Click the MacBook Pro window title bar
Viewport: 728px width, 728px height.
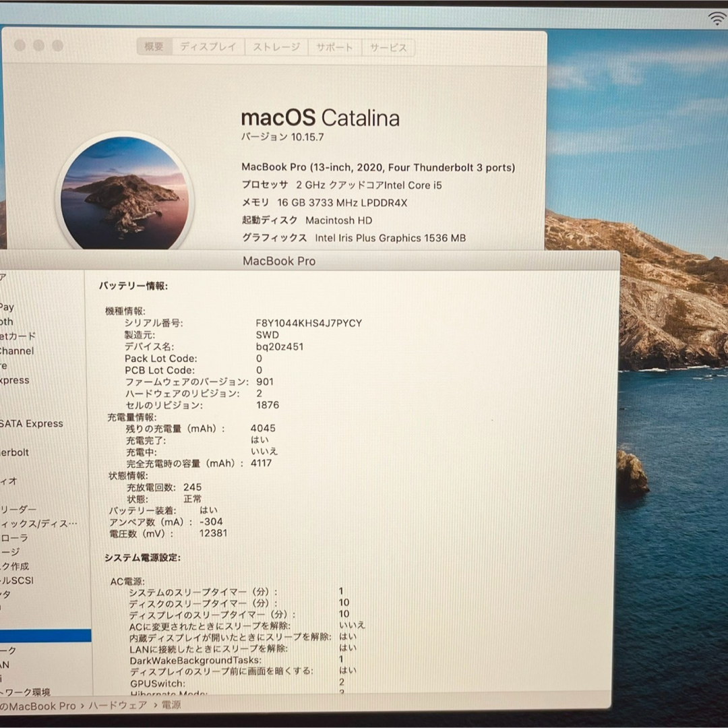point(279,261)
